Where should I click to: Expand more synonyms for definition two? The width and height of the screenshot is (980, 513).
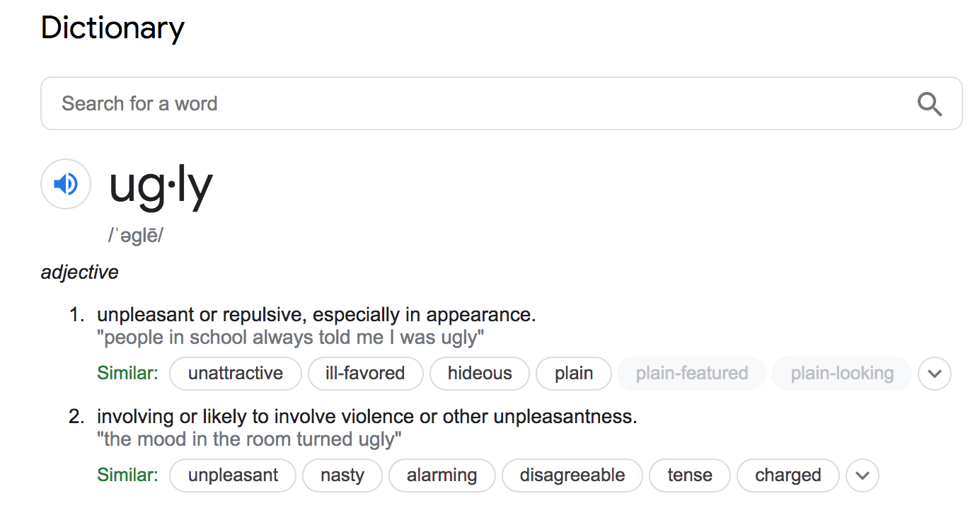[862, 475]
